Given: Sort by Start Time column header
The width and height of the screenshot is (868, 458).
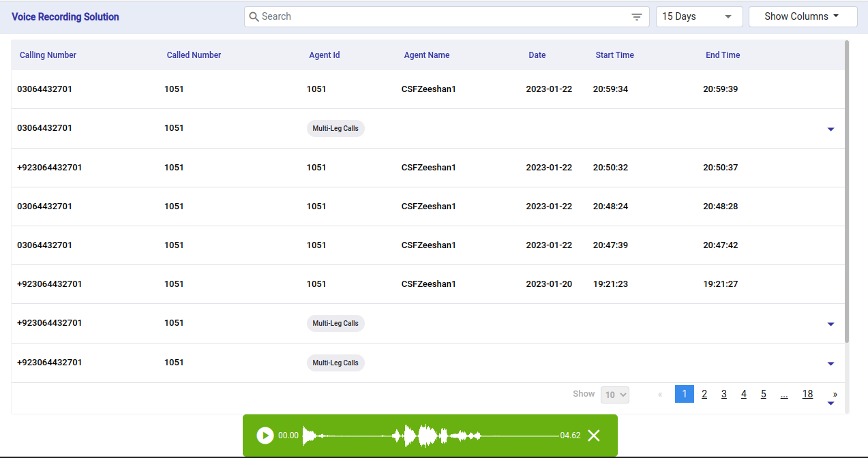Looking at the screenshot, I should pyautogui.click(x=614, y=55).
